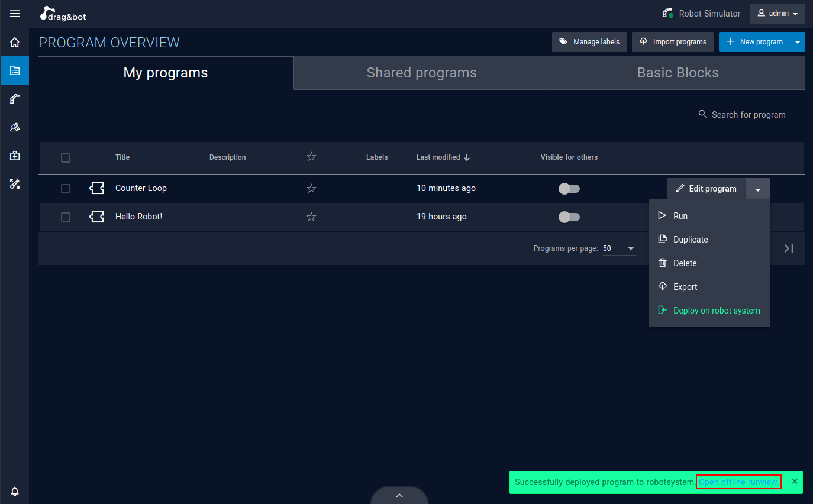Click the cloud icon beside Export
Screen dimensions: 813x504
pos(662,286)
